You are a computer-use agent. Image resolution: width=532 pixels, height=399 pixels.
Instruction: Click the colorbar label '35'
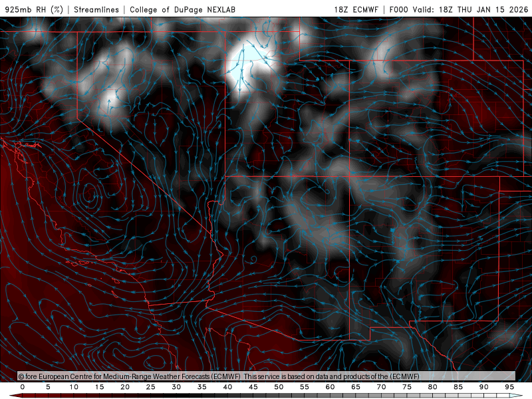tap(202, 387)
